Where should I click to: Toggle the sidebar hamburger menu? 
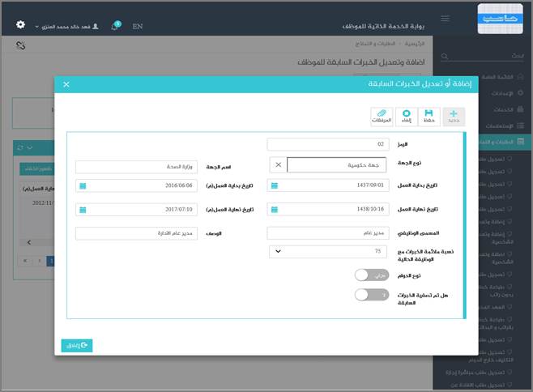[x=445, y=19]
